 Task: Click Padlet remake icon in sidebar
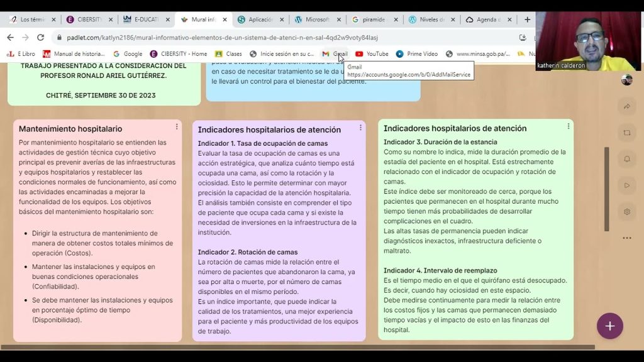coord(627,133)
